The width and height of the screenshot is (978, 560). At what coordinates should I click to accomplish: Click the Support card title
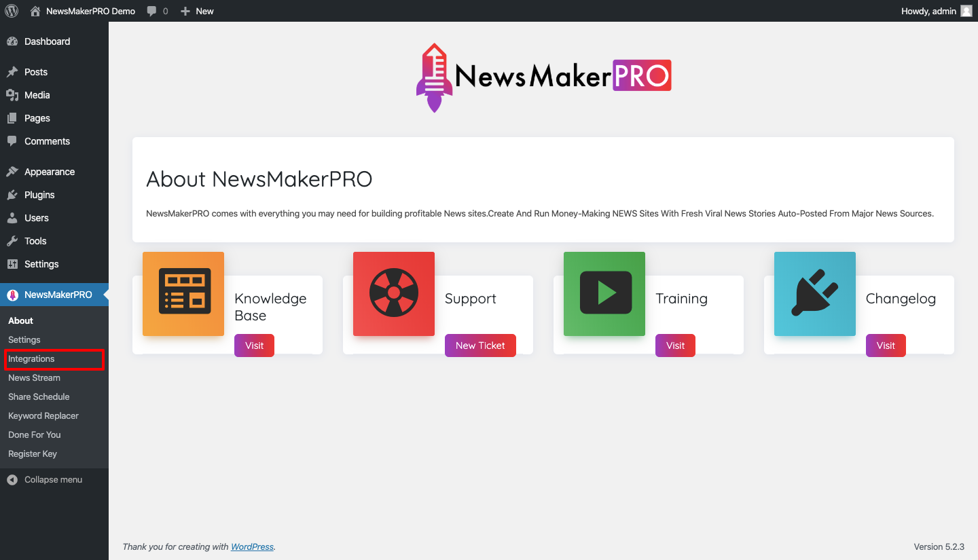[470, 299]
